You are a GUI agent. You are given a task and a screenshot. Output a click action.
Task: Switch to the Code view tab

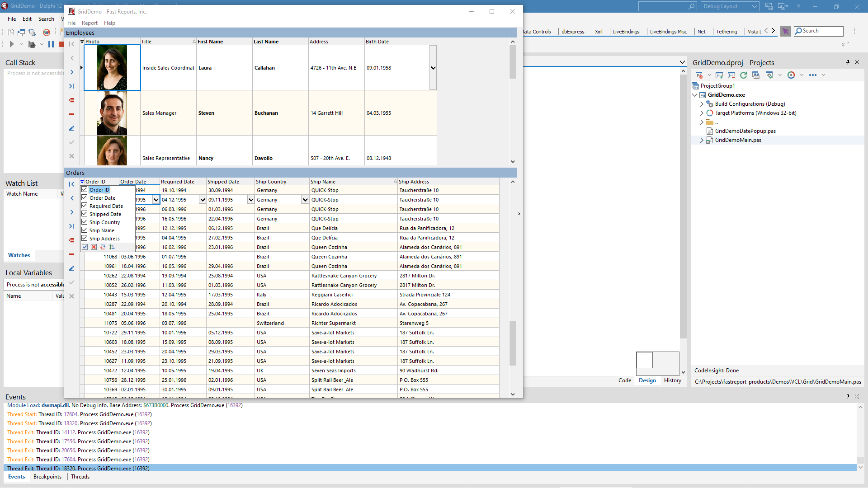pos(624,380)
